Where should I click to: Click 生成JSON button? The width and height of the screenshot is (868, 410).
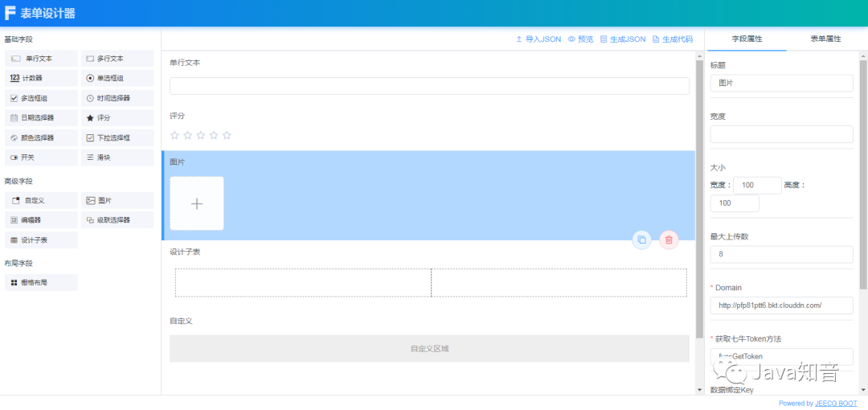623,39
